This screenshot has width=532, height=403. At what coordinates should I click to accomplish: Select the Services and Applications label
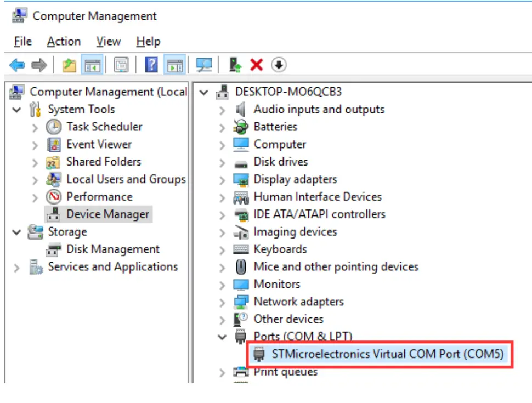pos(113,266)
